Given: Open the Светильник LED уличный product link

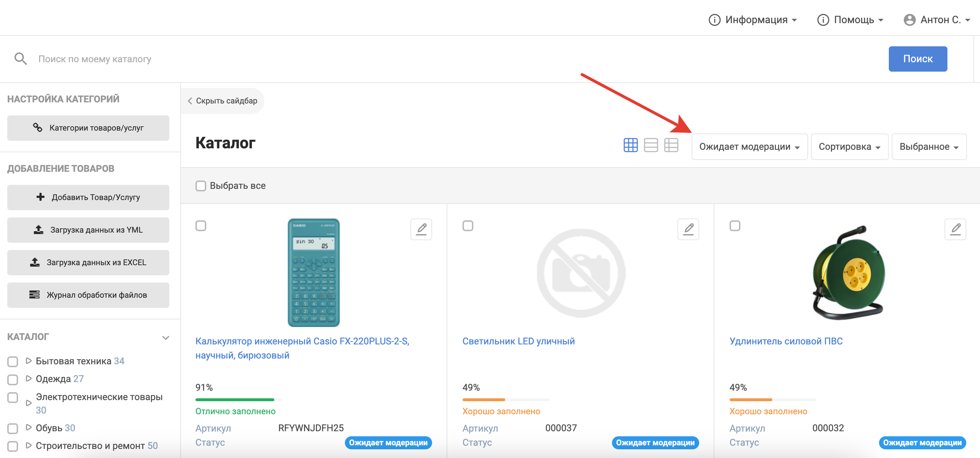Looking at the screenshot, I should (518, 341).
